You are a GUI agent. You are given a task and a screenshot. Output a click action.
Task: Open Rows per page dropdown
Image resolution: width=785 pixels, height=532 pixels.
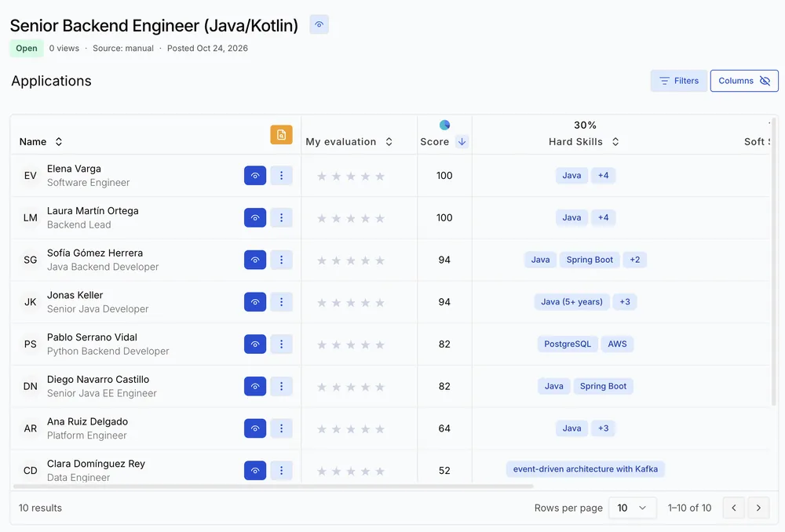[x=631, y=508]
